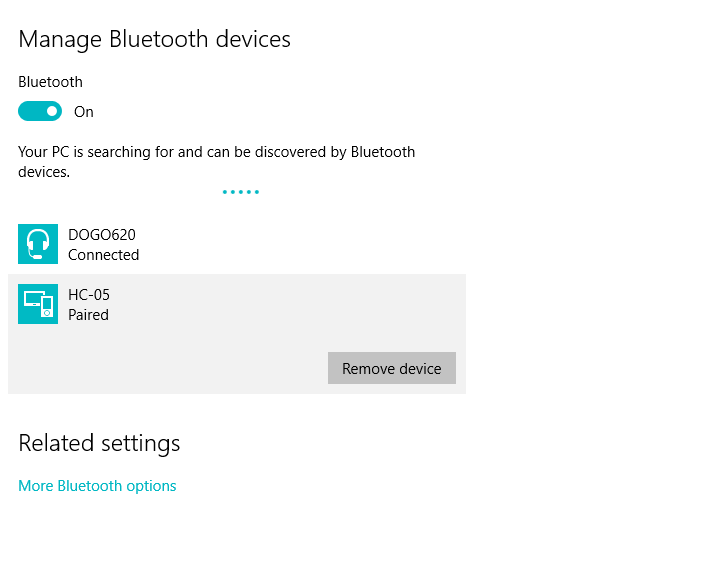This screenshot has width=727, height=572.
Task: Click the word 'devices.' in the status text
Action: [x=44, y=172]
